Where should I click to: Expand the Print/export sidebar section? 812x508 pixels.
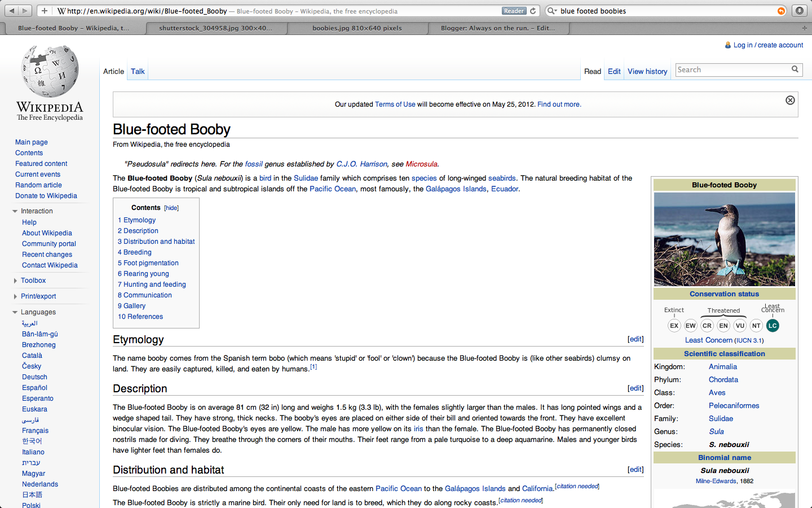point(15,296)
